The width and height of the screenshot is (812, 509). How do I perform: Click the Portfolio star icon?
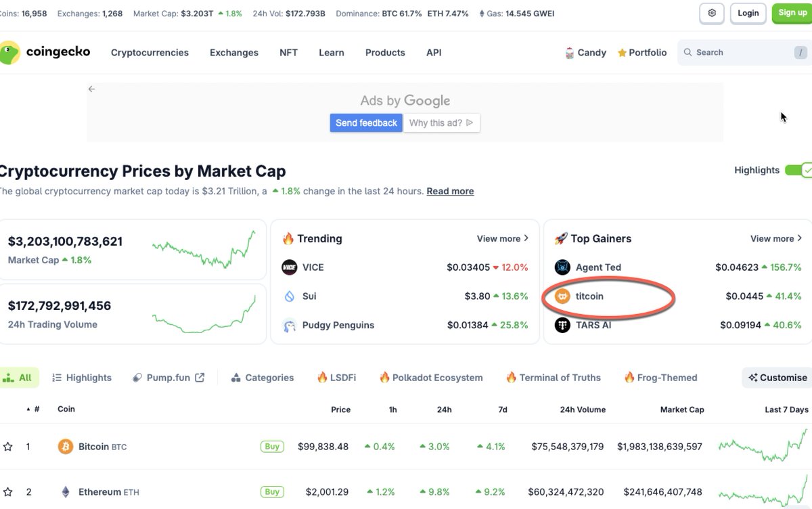click(622, 53)
